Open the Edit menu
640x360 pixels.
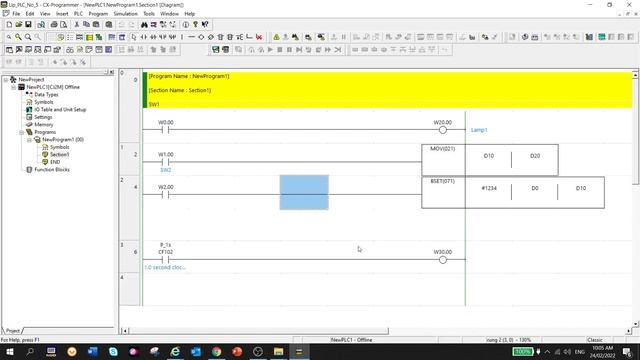(30, 14)
